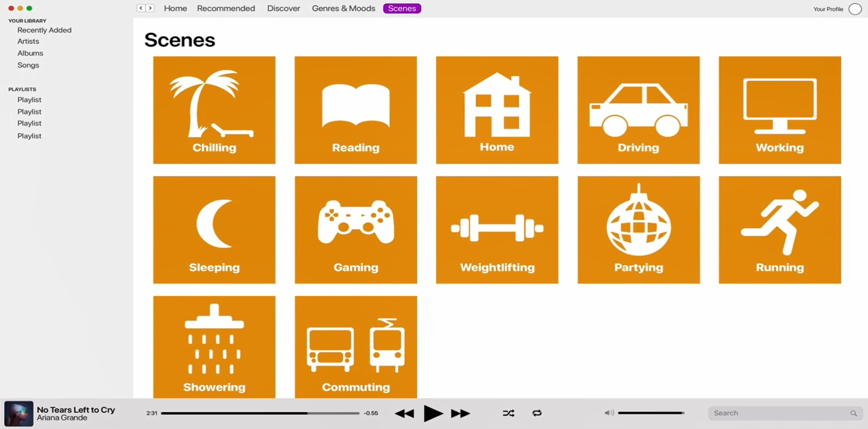The image size is (868, 429).
Task: Toggle repeat mode
Action: (537, 413)
